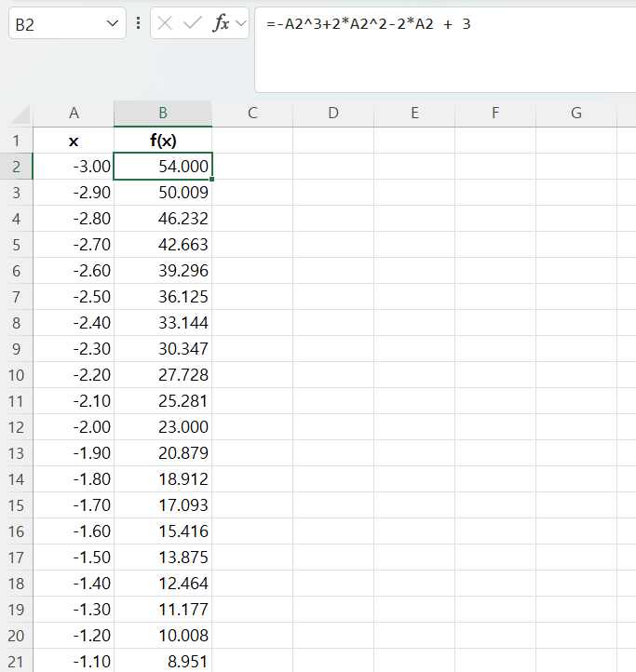The width and height of the screenshot is (636, 672).
Task: Open the Name Box dropdown arrow
Action: tap(114, 24)
